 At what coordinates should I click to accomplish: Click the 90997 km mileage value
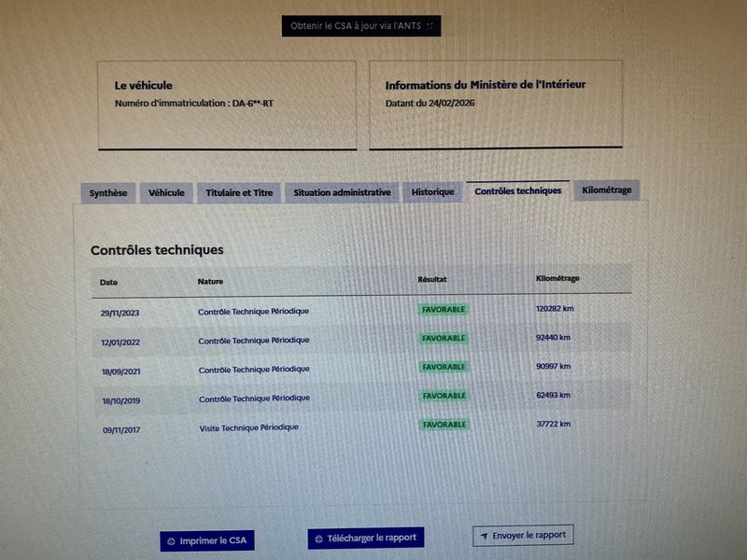553,366
